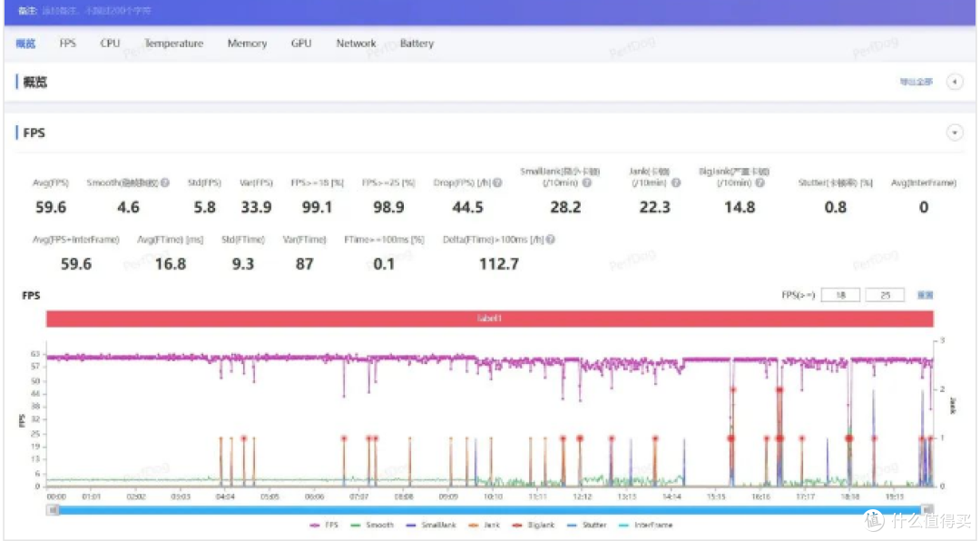Screen dimensions: 980x541
Task: Click the 04:04 time label on chart axis
Action: pyautogui.click(x=225, y=497)
